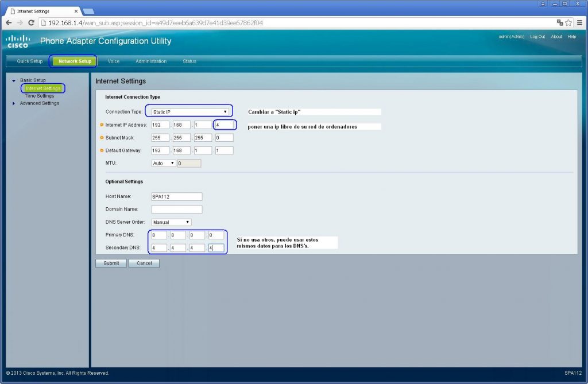This screenshot has height=384, width=588.
Task: Click the browser forward navigation arrow
Action: coord(21,22)
